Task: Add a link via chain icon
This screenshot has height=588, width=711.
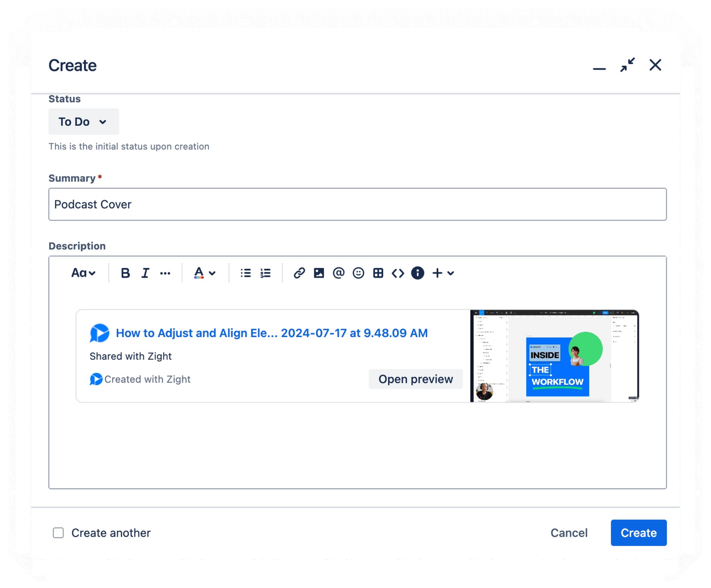Action: (299, 273)
